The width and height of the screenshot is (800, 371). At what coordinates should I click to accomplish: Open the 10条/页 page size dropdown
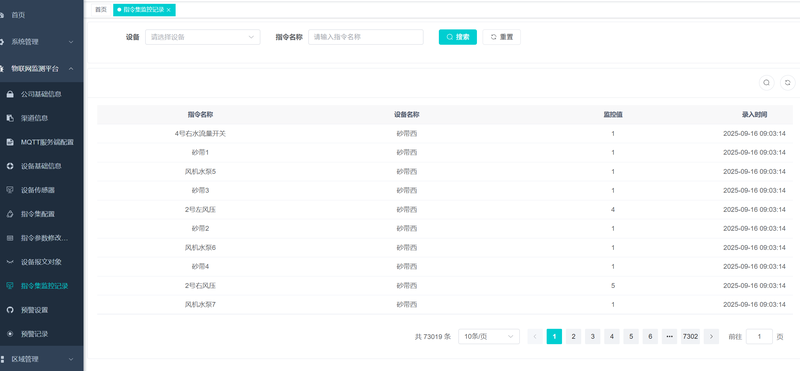point(489,336)
